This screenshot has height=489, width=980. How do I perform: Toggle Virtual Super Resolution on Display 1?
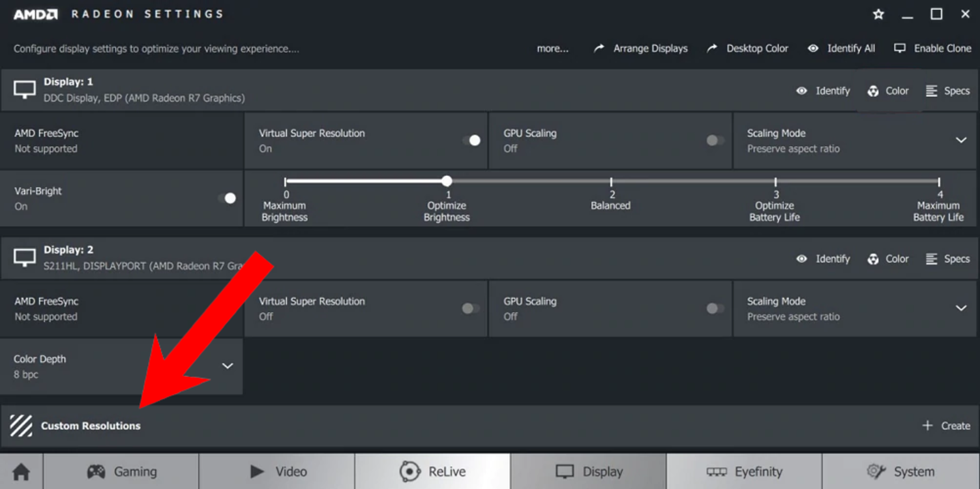tap(473, 140)
